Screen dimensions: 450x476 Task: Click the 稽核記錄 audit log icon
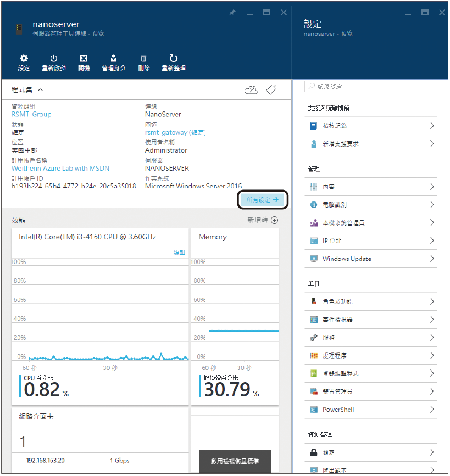[314, 126]
